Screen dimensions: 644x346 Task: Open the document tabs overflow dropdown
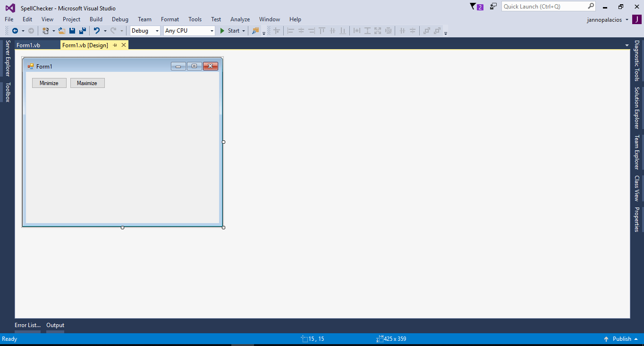(627, 45)
